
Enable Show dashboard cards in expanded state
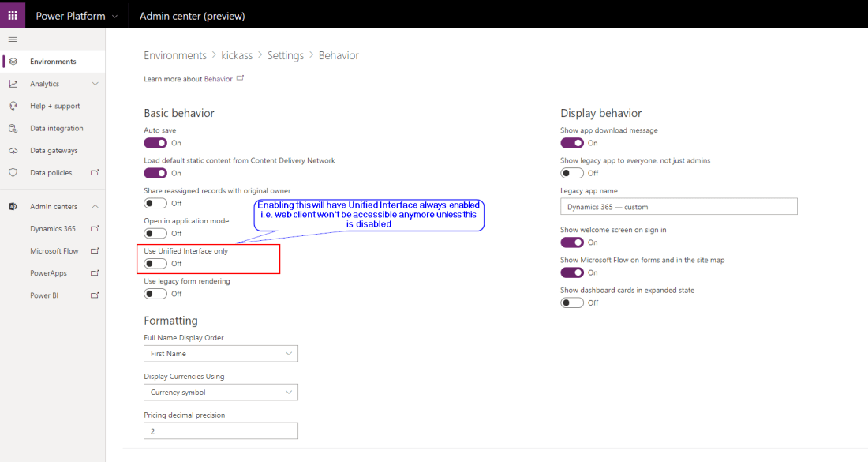(x=572, y=302)
